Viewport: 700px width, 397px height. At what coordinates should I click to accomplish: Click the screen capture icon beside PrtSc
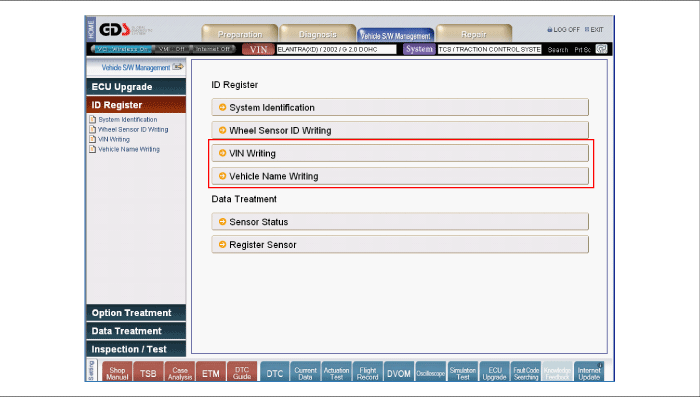tap(601, 49)
